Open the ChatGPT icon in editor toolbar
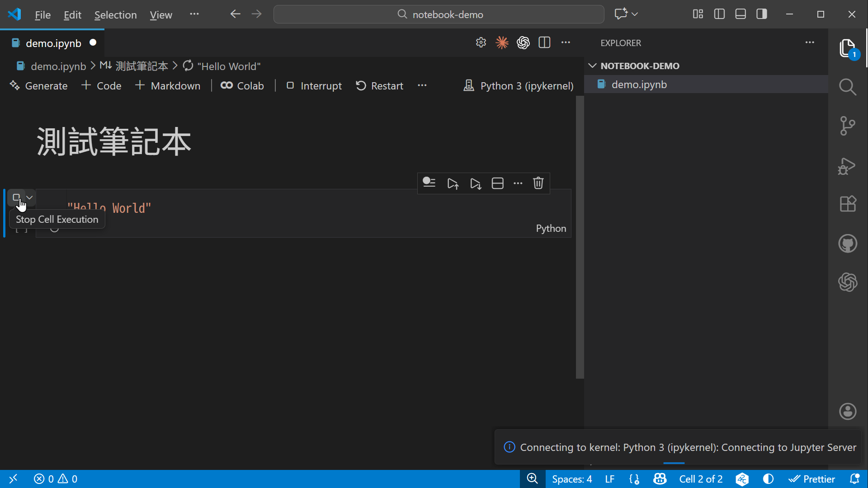This screenshot has height=488, width=868. point(523,42)
